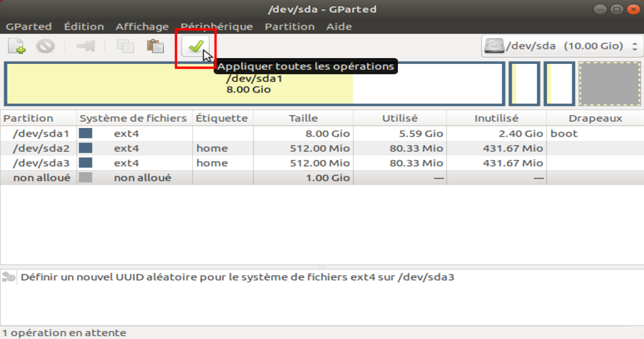This screenshot has height=339, width=644.
Task: Click the copy partition toolbar icon
Action: coord(124,46)
